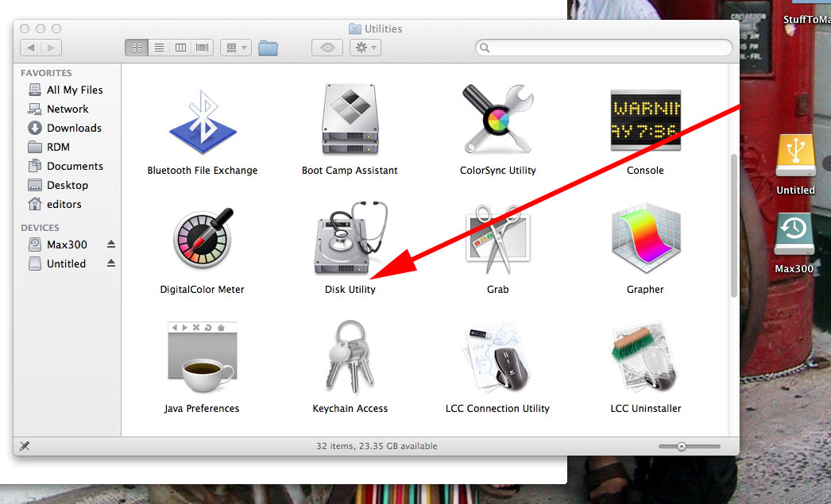Click the new folder toolbar icon
831x504 pixels.
(x=269, y=48)
